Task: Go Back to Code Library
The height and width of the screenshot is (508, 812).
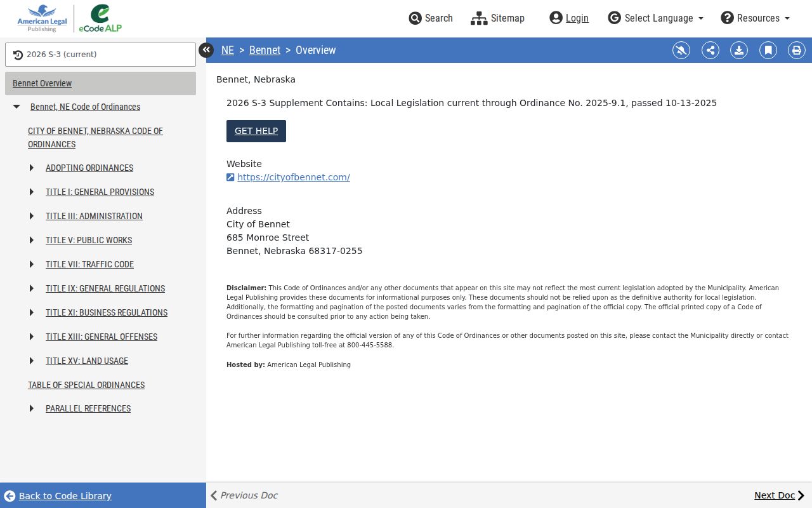Action: 58,496
